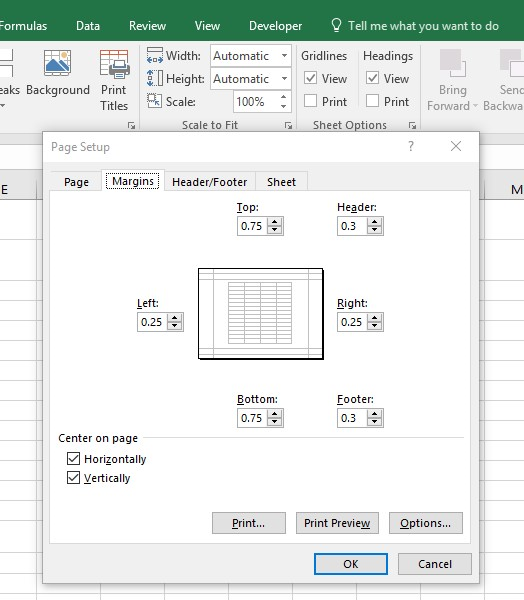Screen dimensions: 524x600
Task: Decrease the Header margin value
Action: (x=374, y=230)
